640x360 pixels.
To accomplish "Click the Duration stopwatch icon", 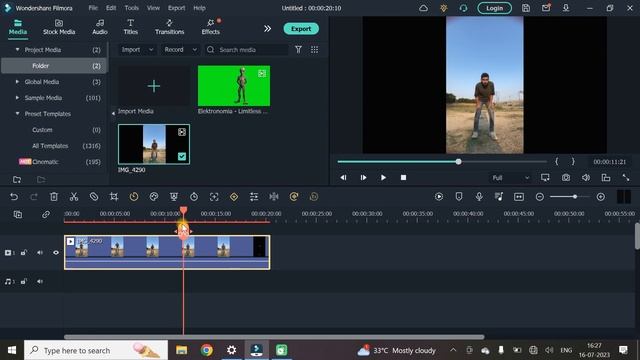I will 194,197.
